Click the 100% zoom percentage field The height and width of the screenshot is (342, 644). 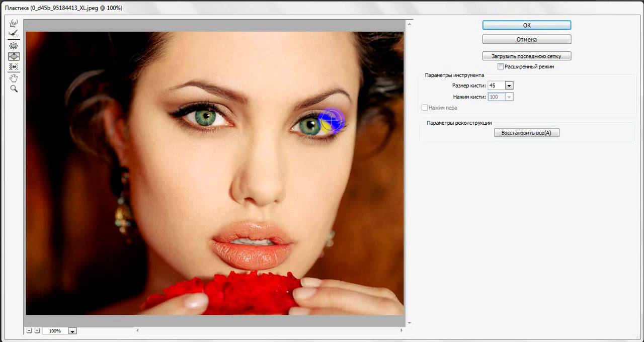pyautogui.click(x=55, y=331)
